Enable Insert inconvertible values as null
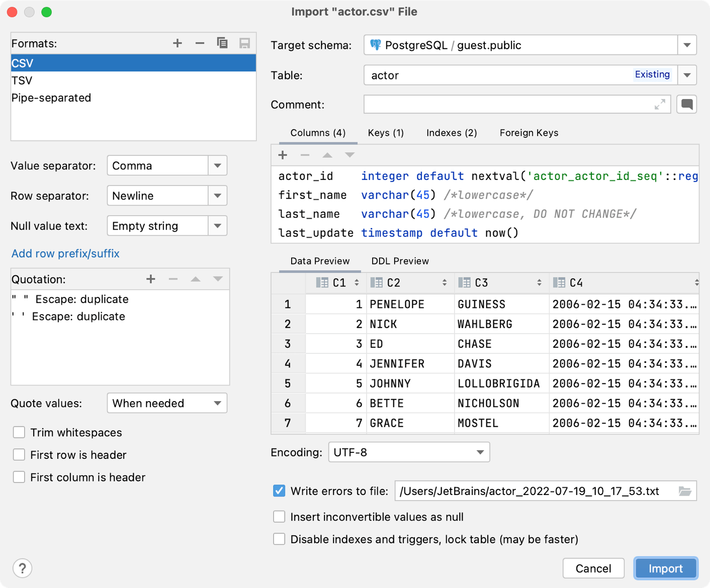710x588 pixels. [279, 516]
